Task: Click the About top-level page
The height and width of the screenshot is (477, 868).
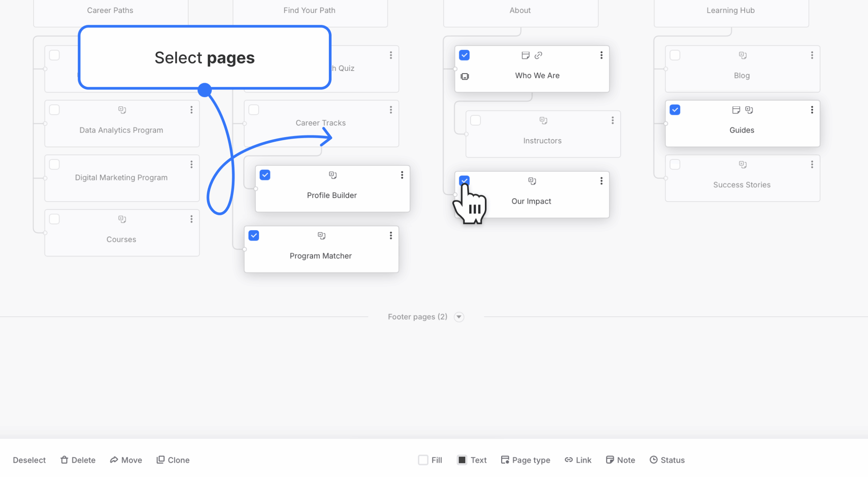Action: tap(520, 13)
